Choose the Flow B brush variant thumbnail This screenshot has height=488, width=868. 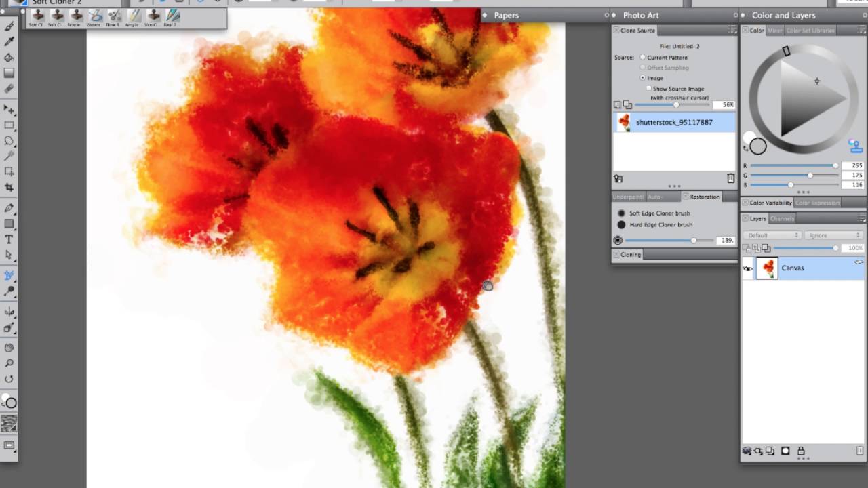115,17
